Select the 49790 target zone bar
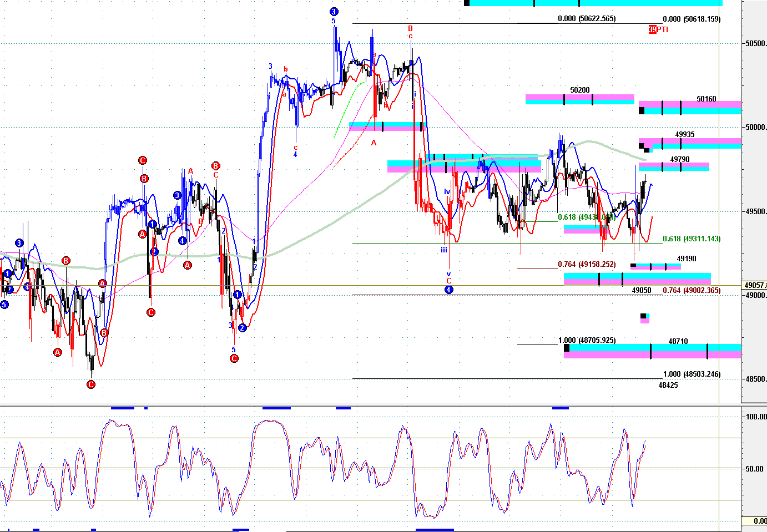Screen dimensions: 767x532 [x=674, y=166]
